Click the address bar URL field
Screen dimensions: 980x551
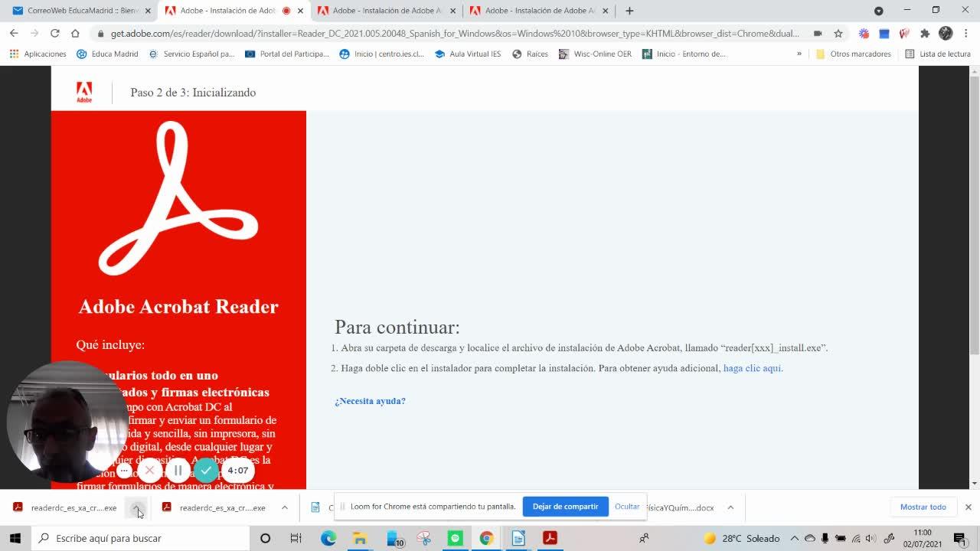[x=455, y=34]
